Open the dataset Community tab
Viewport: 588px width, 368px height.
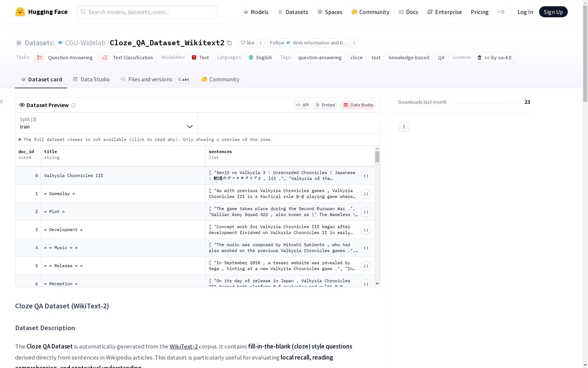point(220,79)
